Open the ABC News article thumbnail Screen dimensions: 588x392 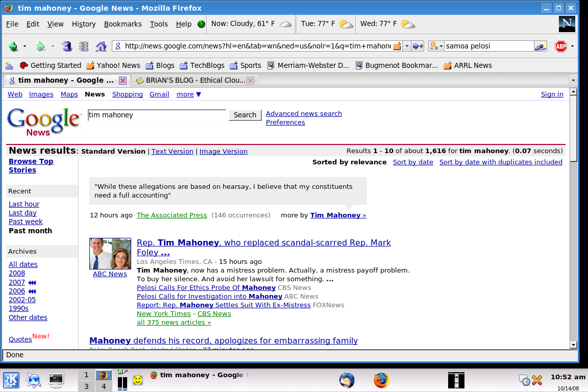click(110, 254)
